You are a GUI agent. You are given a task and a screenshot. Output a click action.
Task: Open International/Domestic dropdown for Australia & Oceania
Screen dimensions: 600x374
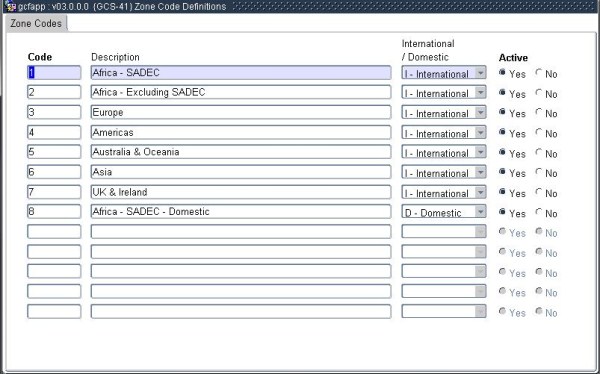(x=444, y=152)
